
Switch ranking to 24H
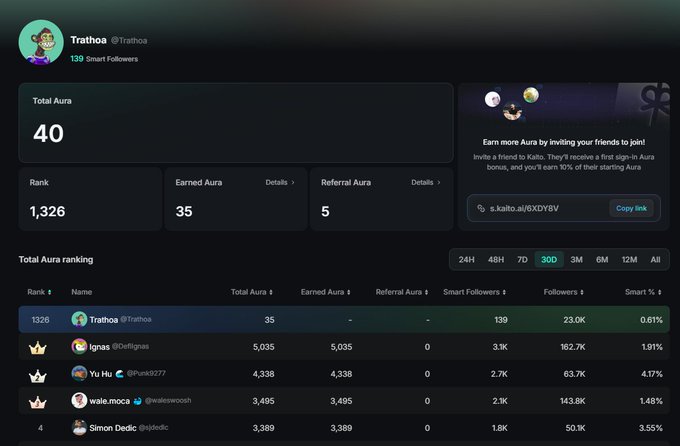(466, 259)
